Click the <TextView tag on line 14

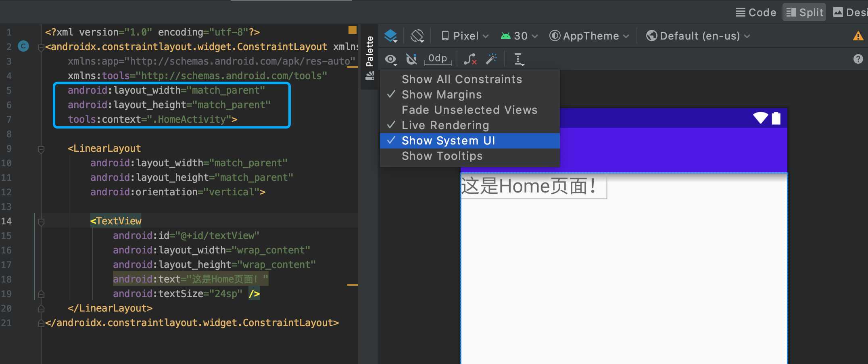[116, 221]
